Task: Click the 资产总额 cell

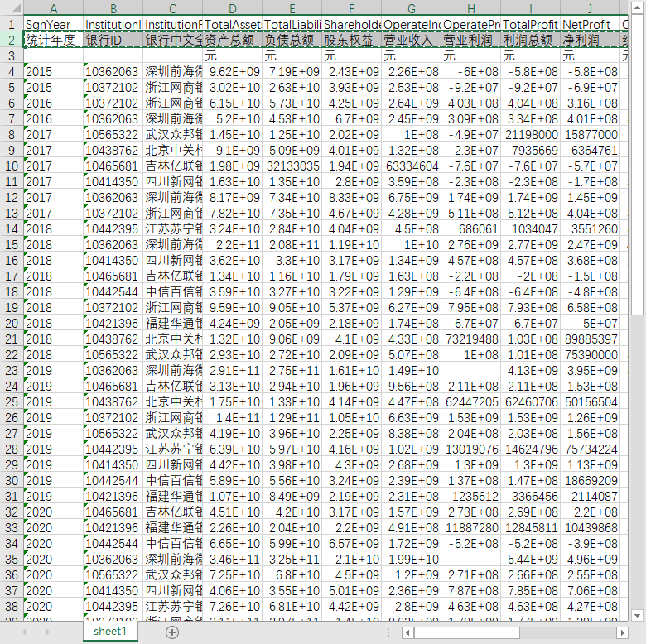Action: 233,40
